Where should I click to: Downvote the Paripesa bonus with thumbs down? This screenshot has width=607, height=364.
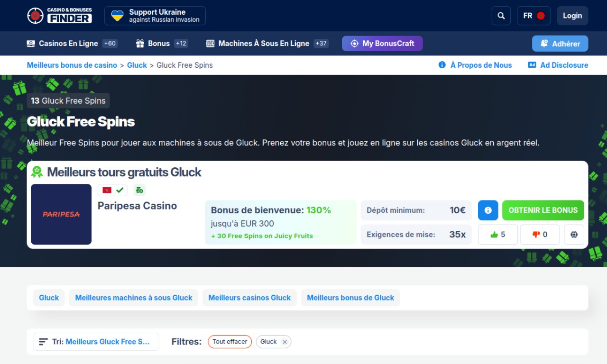pyautogui.click(x=540, y=235)
